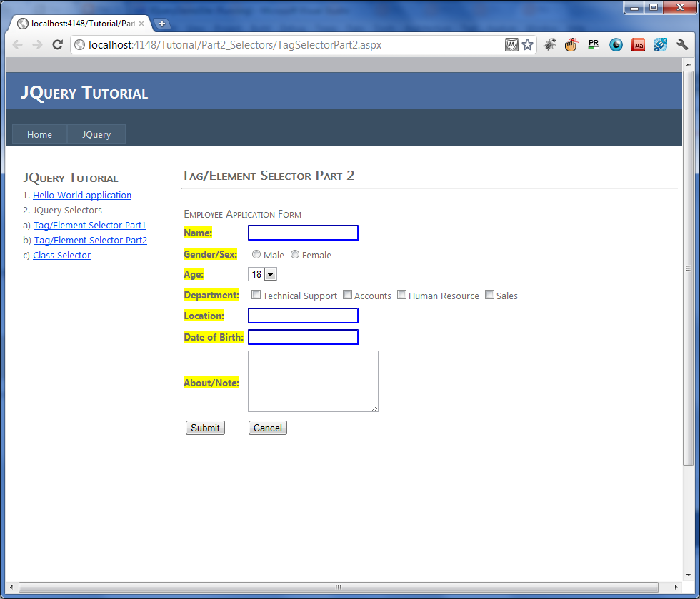Viewport: 700px width, 599px height.
Task: Open the JQuery navigation menu
Action: (96, 134)
